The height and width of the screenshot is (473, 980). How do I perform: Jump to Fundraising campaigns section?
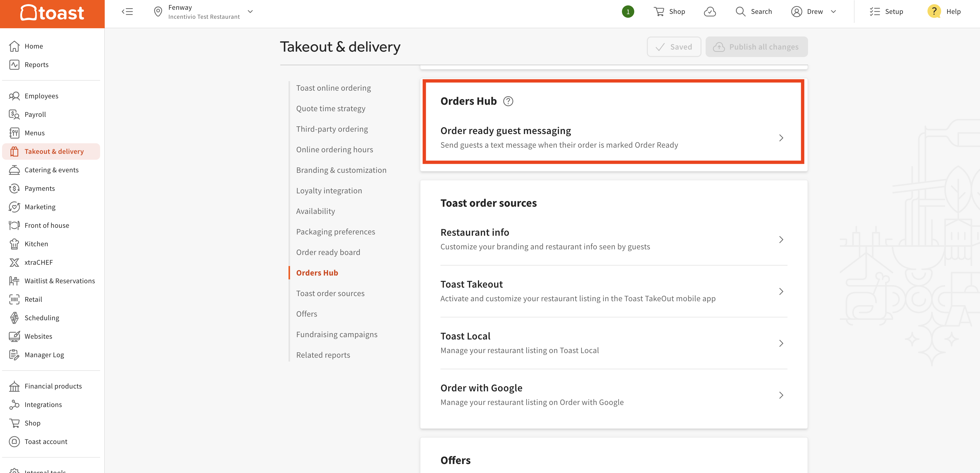pyautogui.click(x=337, y=335)
